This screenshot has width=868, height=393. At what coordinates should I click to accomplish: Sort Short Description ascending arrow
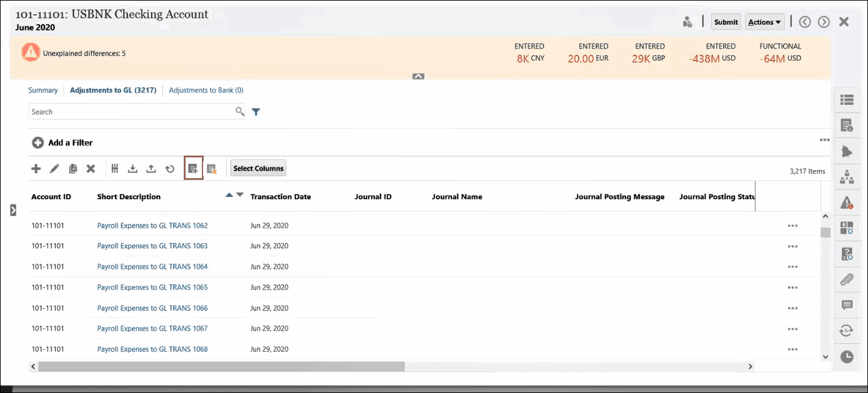(x=229, y=195)
